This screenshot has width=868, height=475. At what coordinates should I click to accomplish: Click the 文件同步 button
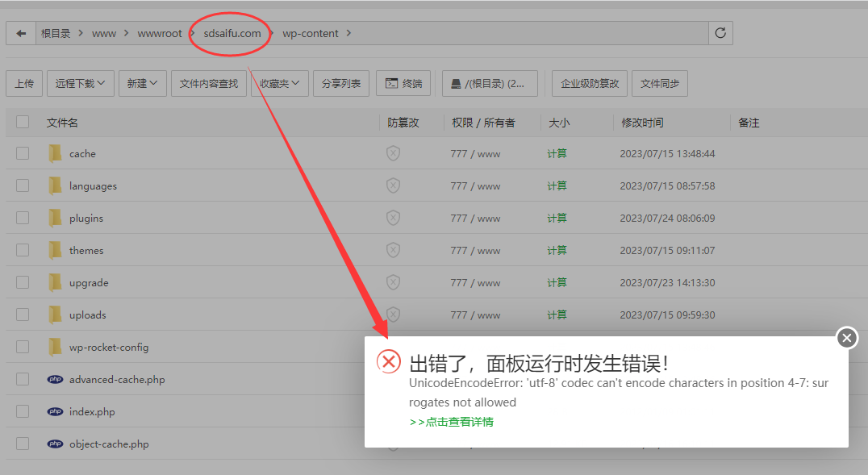(660, 84)
